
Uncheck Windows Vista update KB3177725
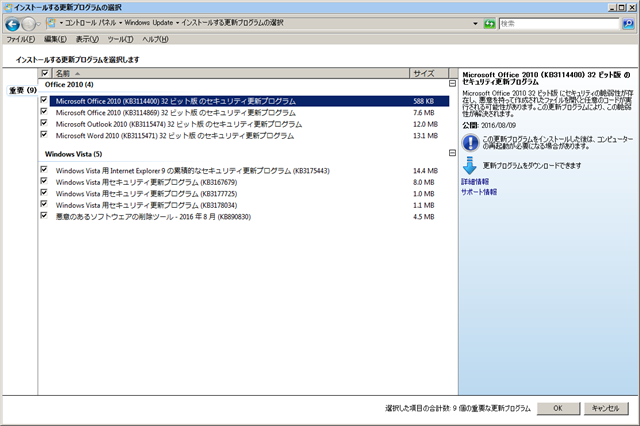(x=44, y=192)
